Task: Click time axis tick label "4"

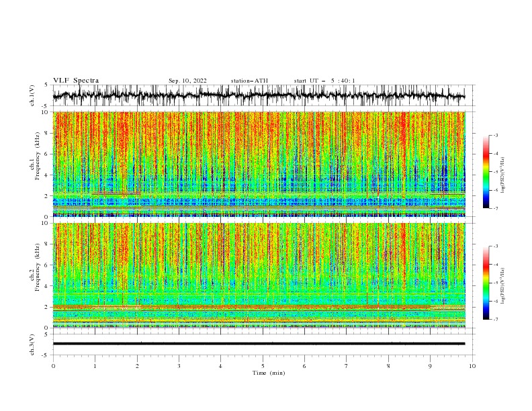Action: pos(220,366)
